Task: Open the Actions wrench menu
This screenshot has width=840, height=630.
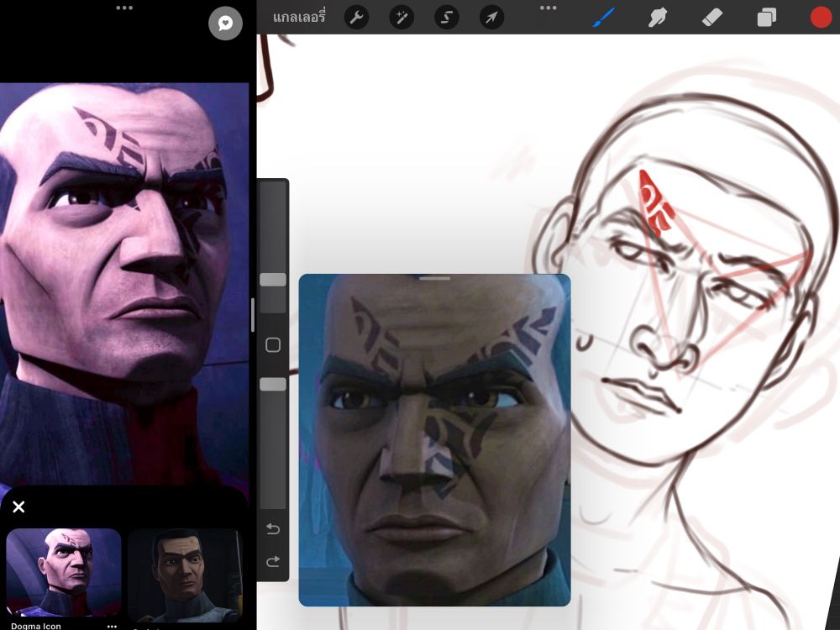Action: coord(356,18)
